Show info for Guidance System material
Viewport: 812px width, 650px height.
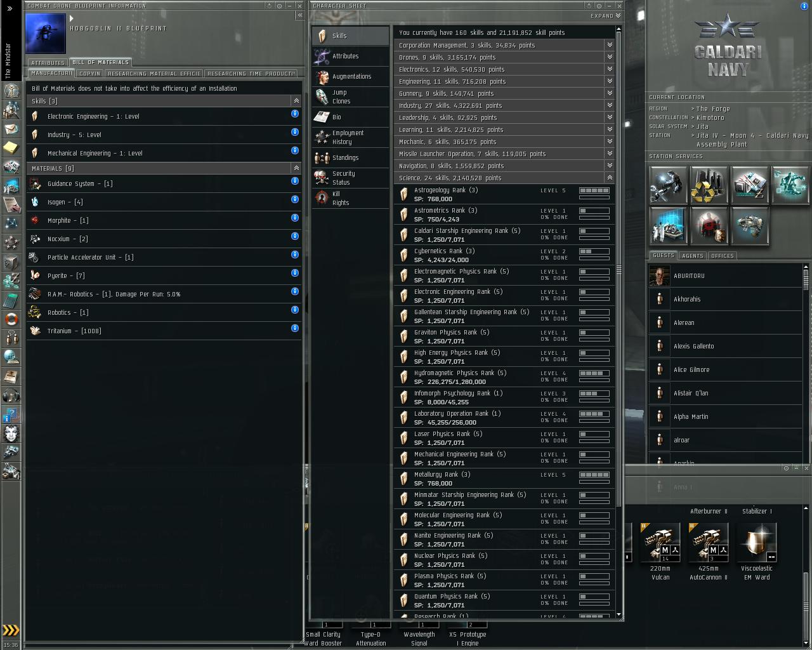(x=295, y=181)
